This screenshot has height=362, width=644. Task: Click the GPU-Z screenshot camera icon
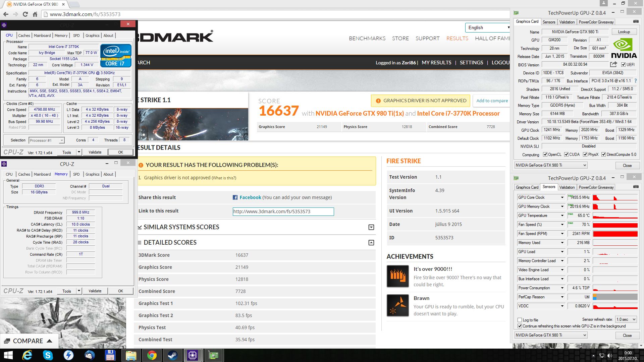(636, 21)
